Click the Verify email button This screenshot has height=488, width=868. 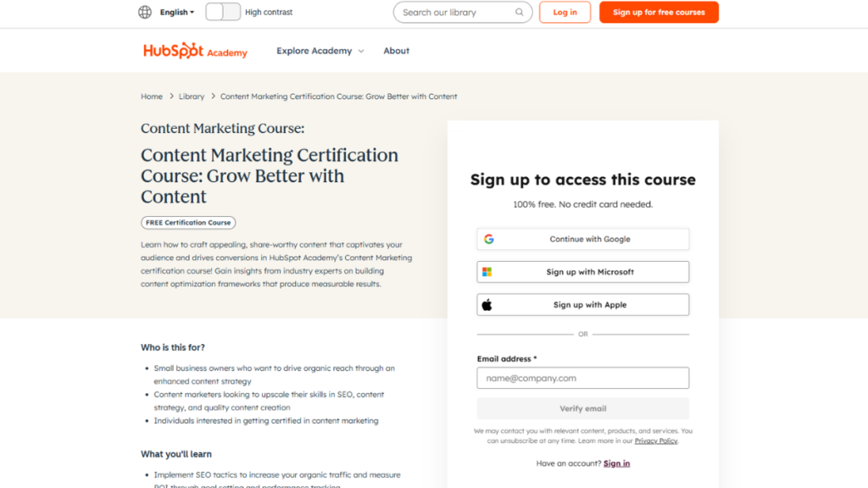coord(582,409)
